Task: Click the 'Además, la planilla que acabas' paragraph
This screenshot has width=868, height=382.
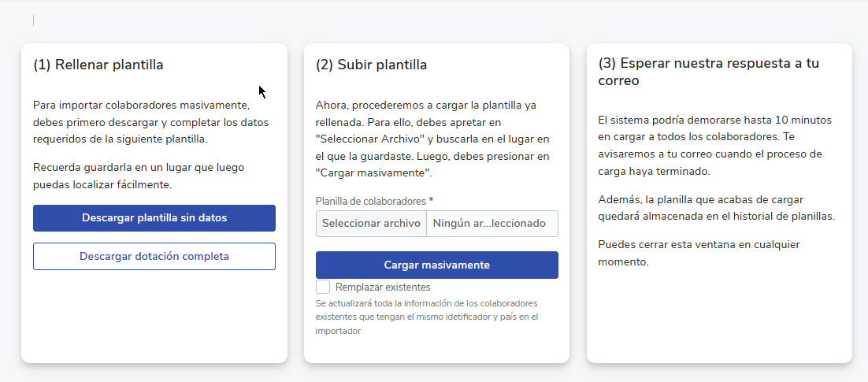Action: click(x=716, y=208)
